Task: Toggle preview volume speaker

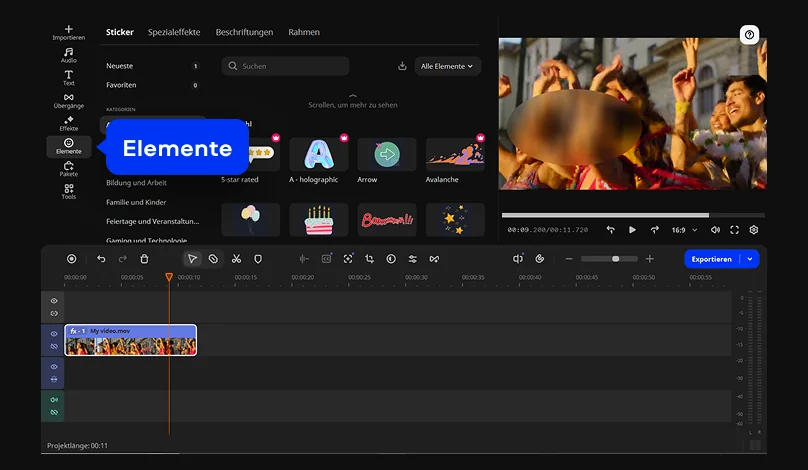Action: pyautogui.click(x=715, y=230)
